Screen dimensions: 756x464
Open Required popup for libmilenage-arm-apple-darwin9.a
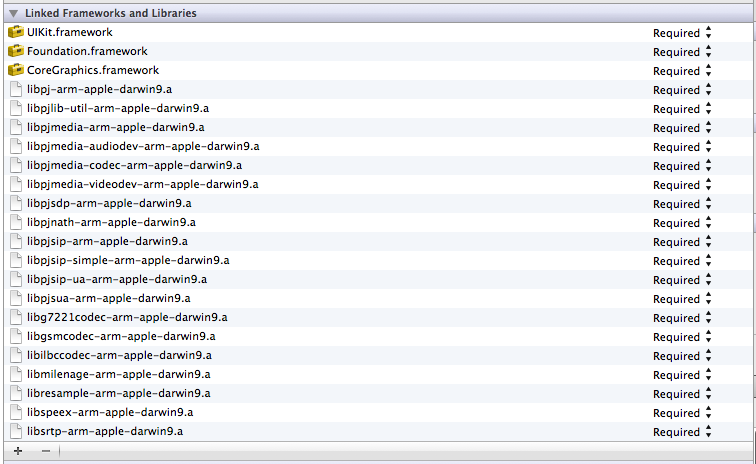click(682, 375)
